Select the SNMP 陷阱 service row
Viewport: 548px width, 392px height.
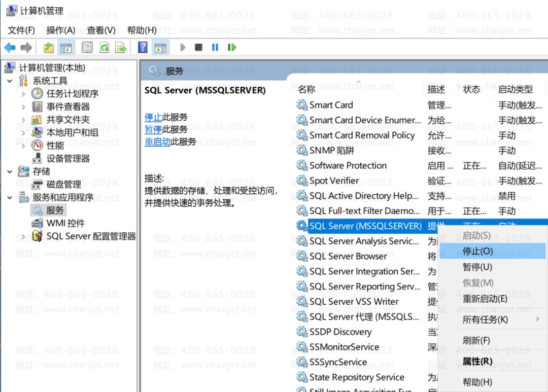[421, 150]
